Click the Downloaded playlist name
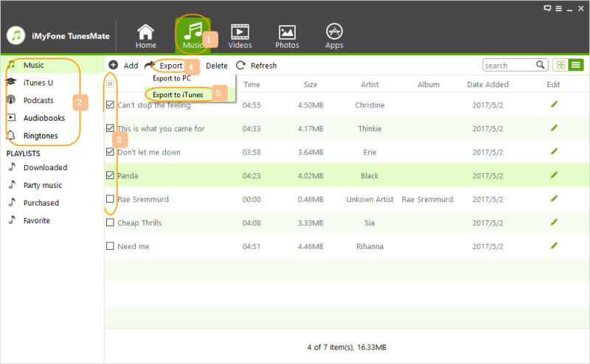This screenshot has height=364, width=590. 45,167
